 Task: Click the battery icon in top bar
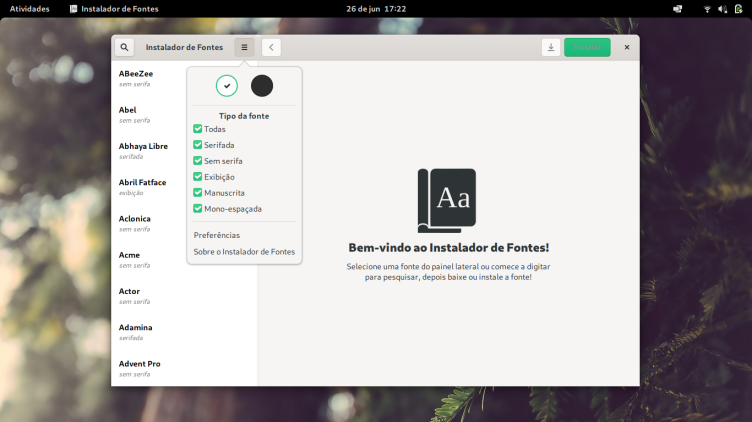pyautogui.click(x=738, y=9)
